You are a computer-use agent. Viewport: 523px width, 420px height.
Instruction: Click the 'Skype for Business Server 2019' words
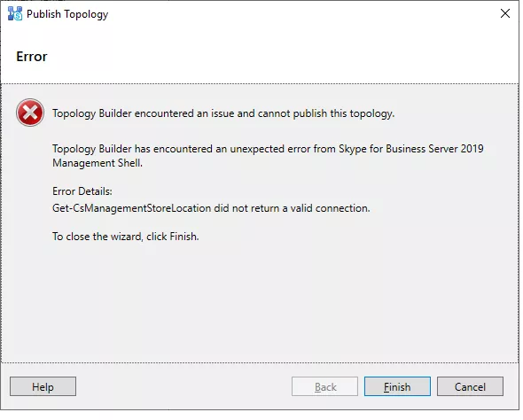click(x=411, y=149)
